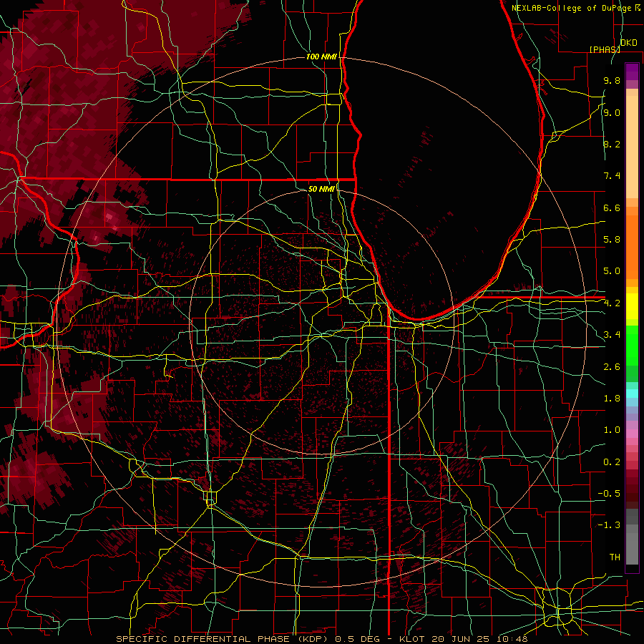This screenshot has width=644, height=644.
Task: Select the cyan segment of the color bar
Action: point(632,394)
